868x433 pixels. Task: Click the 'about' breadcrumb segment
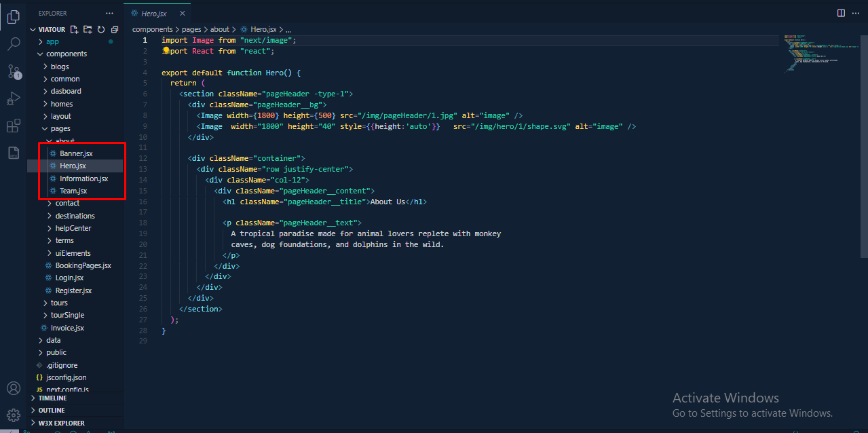tap(219, 30)
